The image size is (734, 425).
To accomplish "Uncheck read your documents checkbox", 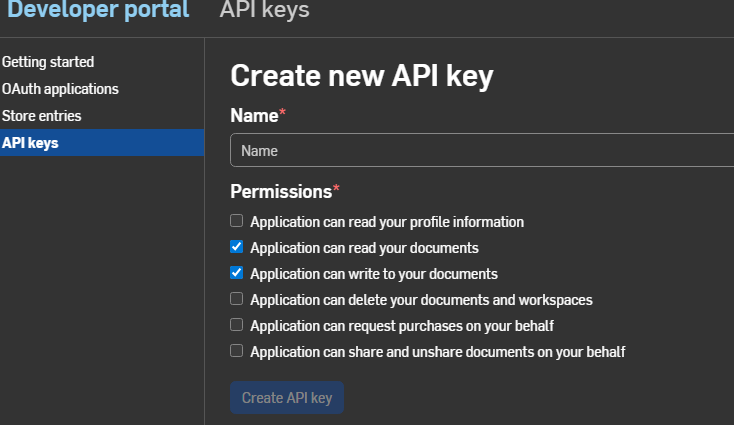I will pyautogui.click(x=236, y=247).
